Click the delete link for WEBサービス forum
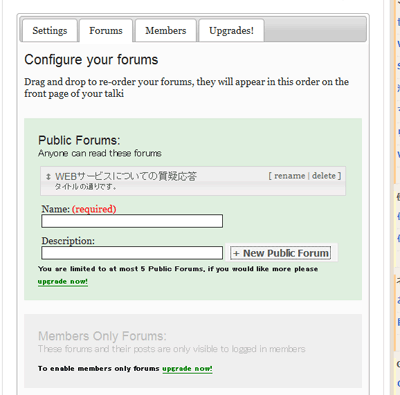Screen dimensions: 400x395 point(324,176)
